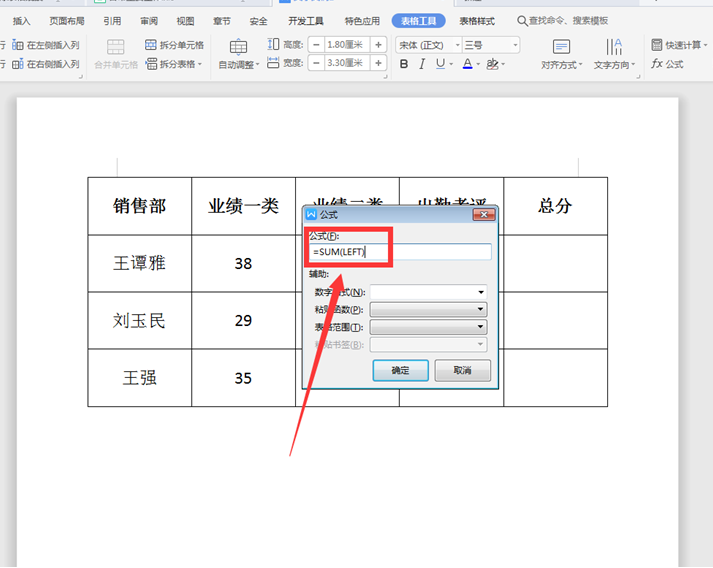The height and width of the screenshot is (568, 713).
Task: Open the 拆分表格 split table option
Action: [174, 64]
